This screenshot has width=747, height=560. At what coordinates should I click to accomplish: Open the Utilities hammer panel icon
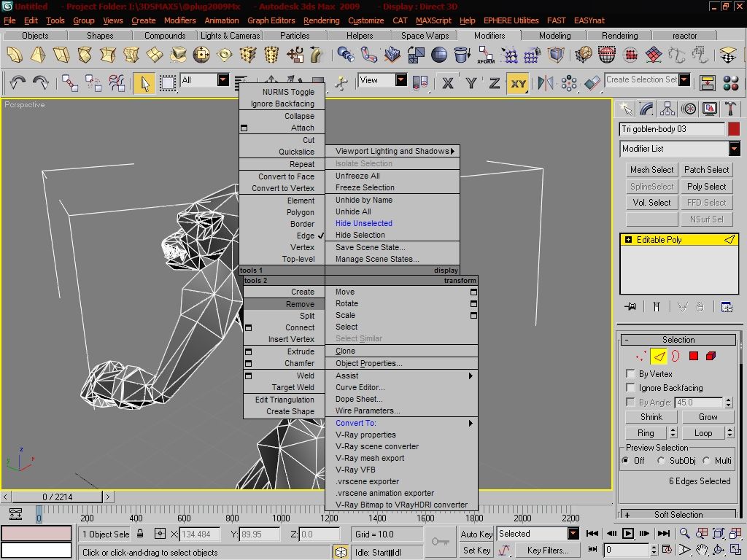[x=729, y=109]
